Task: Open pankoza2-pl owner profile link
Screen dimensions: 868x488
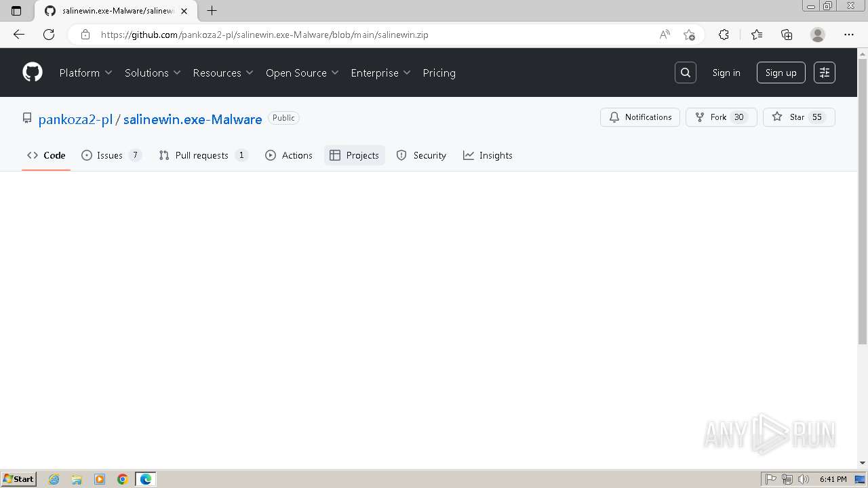Action: 75,119
